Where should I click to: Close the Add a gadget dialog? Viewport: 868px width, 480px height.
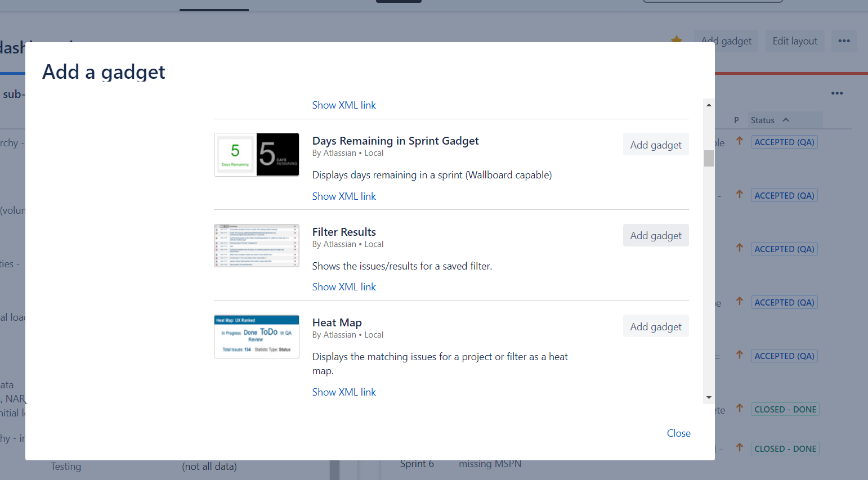tap(678, 433)
